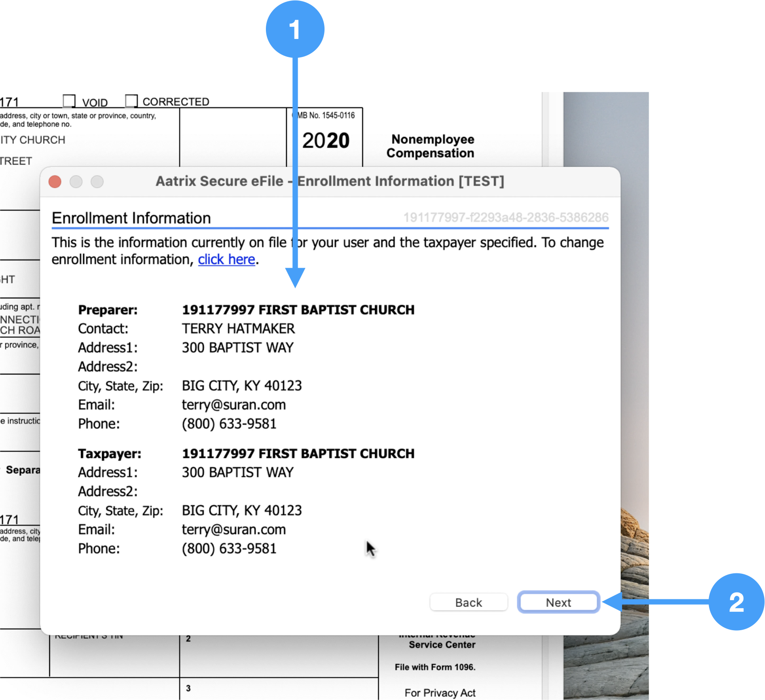Click the 2020 year box on form
765x700 pixels.
pos(325,141)
